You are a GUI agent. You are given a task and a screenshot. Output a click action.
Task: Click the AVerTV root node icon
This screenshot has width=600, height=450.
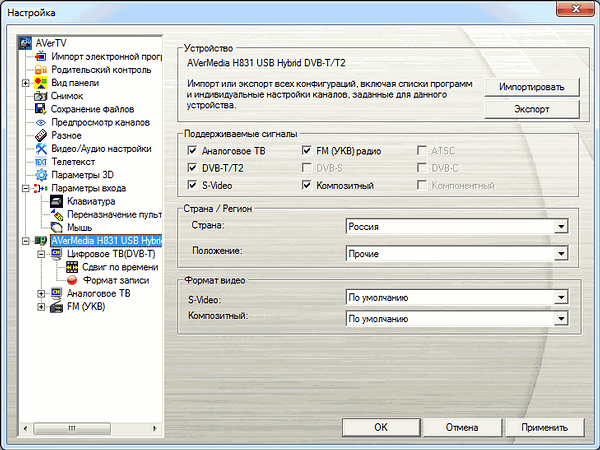pyautogui.click(x=25, y=43)
